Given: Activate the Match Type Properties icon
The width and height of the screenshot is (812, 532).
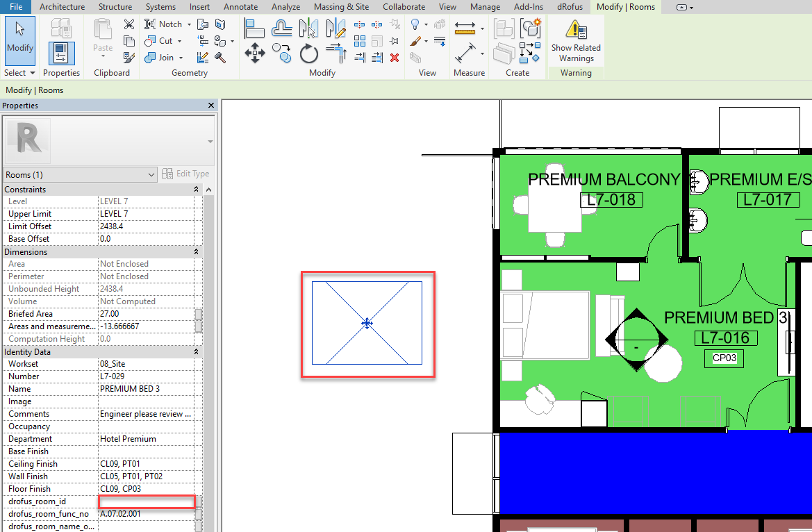Looking at the screenshot, I should click(129, 58).
